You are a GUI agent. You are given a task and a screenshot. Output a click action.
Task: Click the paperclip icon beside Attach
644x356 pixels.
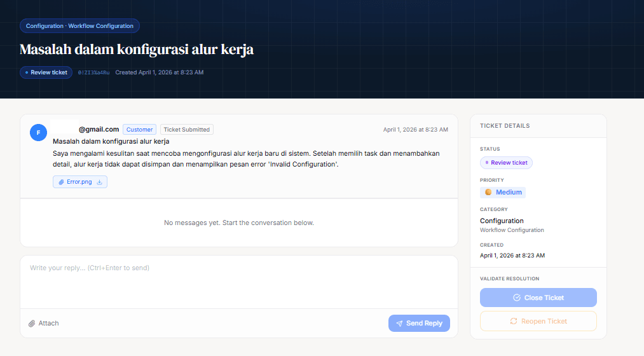click(x=32, y=324)
